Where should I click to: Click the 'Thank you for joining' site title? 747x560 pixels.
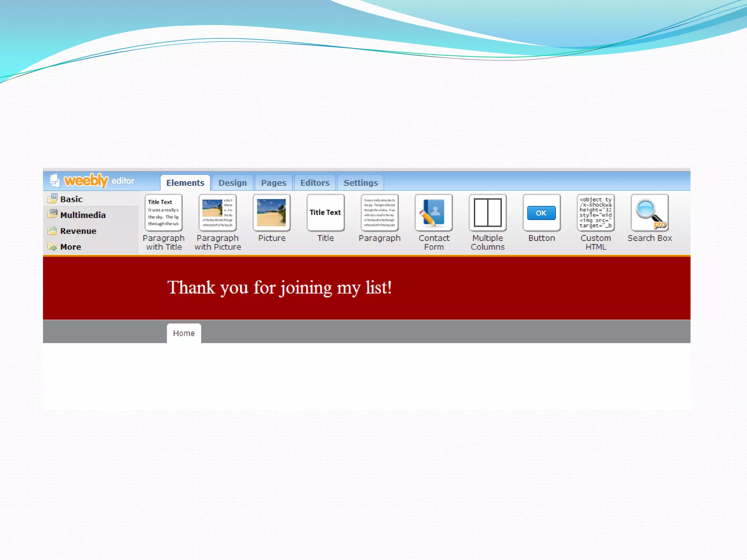click(x=279, y=288)
